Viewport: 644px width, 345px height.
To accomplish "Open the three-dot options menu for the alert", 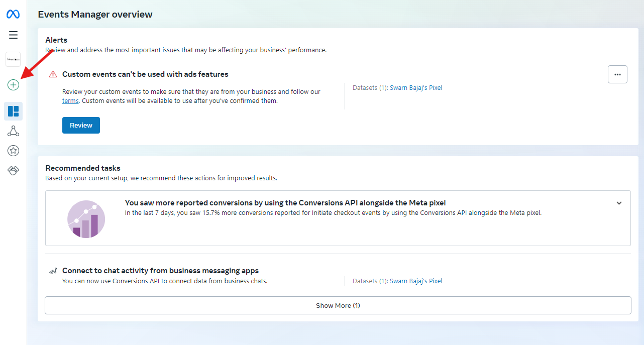I will point(617,74).
